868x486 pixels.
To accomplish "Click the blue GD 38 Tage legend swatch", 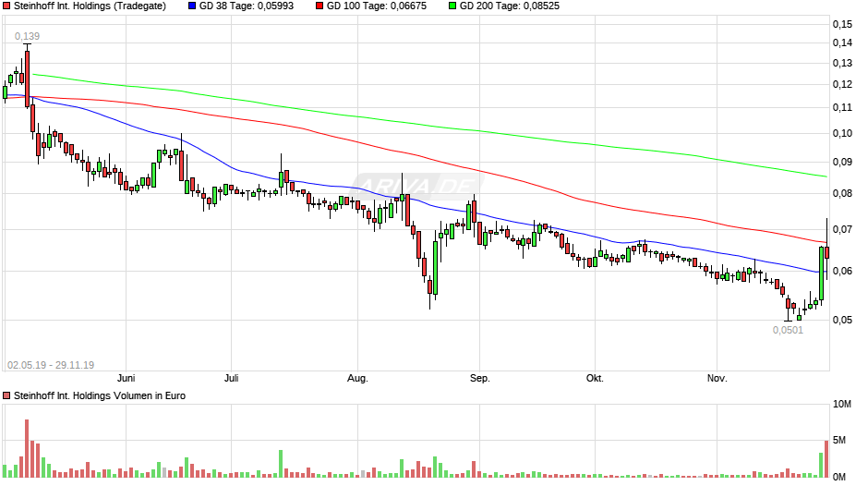I will pos(192,6).
